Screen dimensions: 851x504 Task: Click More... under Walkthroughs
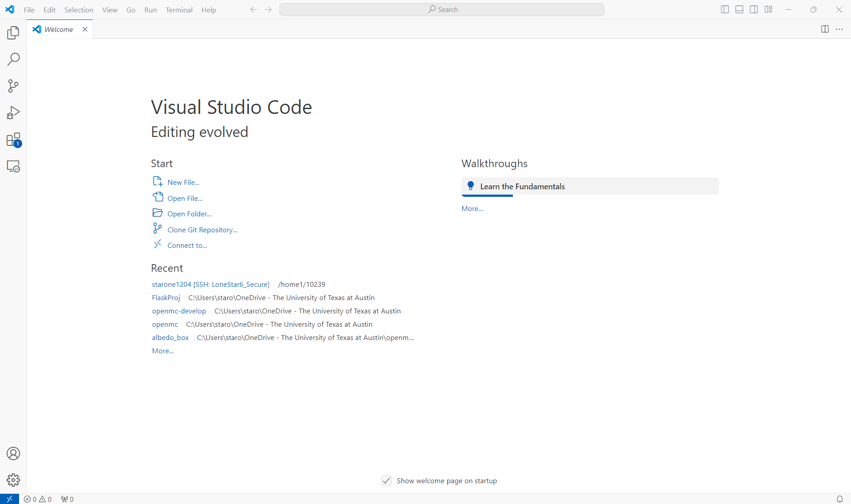point(472,208)
